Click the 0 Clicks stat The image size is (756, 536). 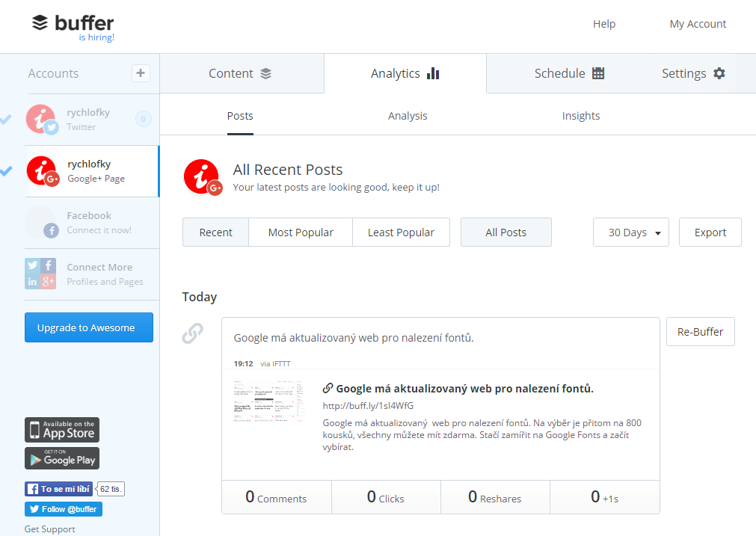[x=386, y=497]
